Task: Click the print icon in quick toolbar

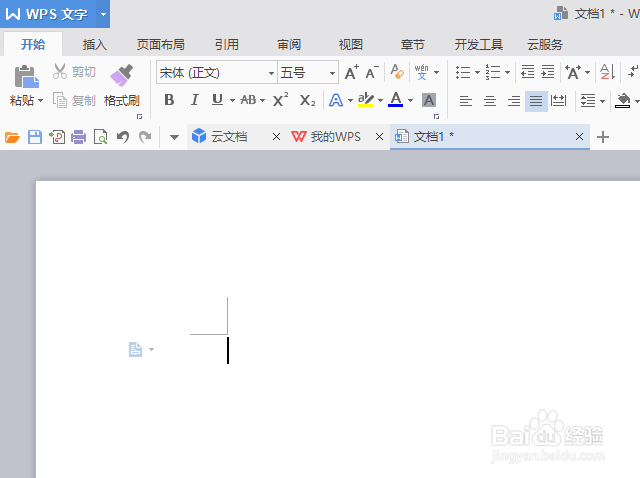Action: click(78, 137)
